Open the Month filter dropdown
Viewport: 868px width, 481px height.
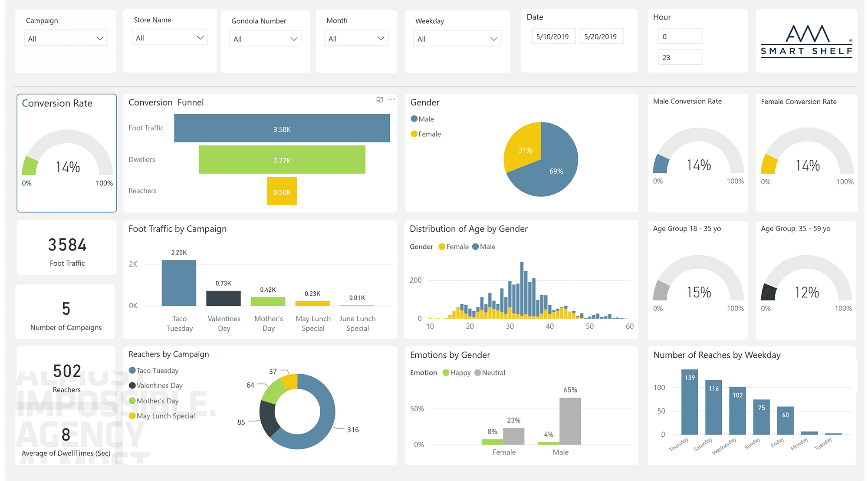380,38
